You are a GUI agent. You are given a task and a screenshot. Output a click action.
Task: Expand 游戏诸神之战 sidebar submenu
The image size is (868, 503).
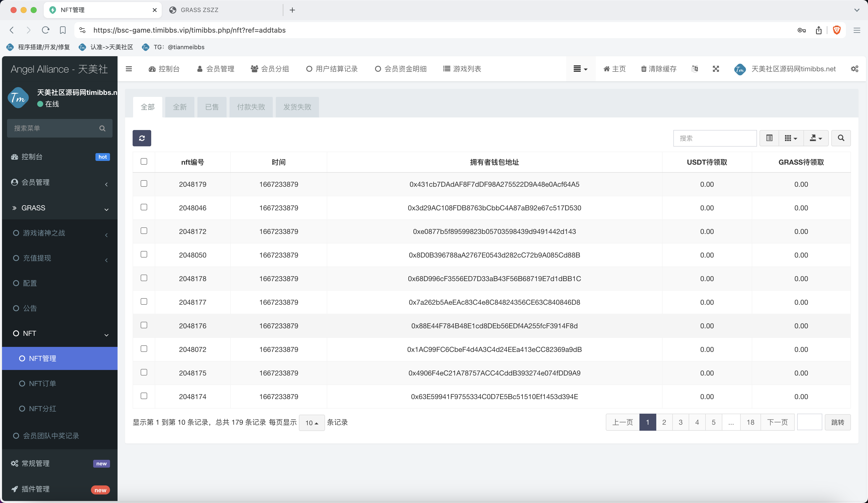[x=60, y=233]
